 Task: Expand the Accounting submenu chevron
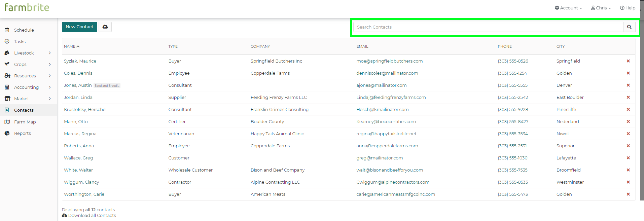point(50,87)
